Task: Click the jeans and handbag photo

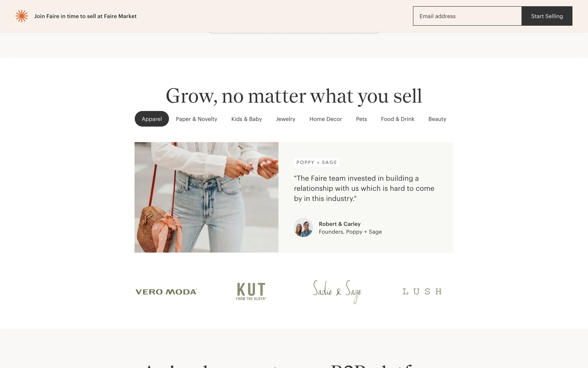Action: (206, 197)
